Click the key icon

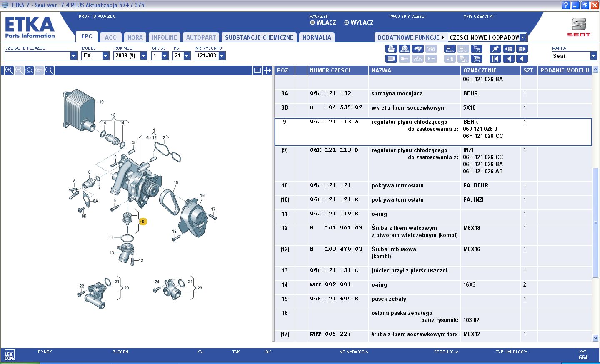[x=404, y=59]
